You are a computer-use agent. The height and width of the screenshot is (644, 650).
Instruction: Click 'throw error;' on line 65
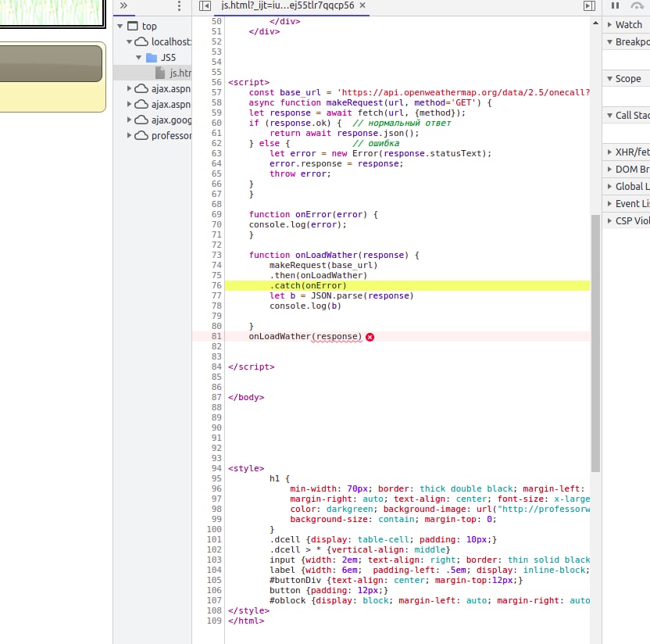point(300,174)
